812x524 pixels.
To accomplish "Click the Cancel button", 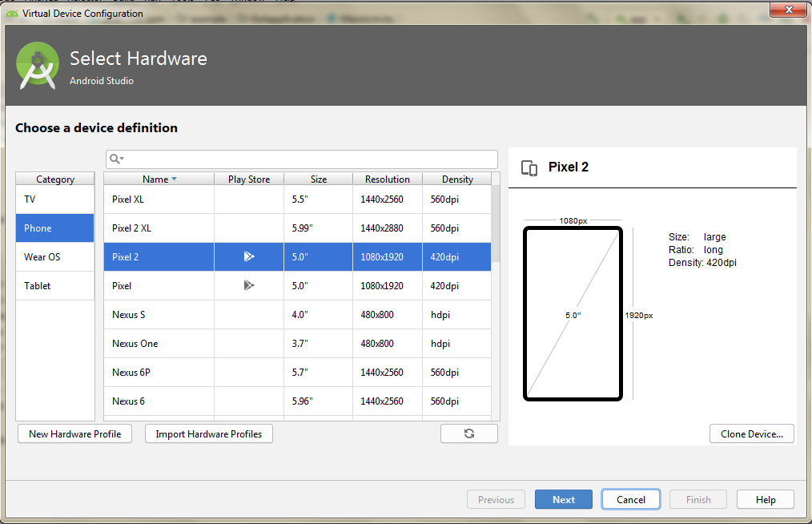I will coord(631,500).
